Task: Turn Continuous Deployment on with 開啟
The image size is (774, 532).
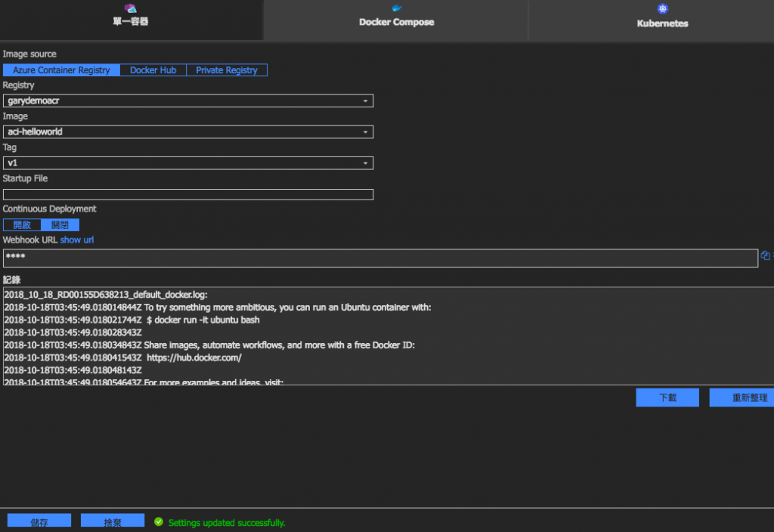Action: pyautogui.click(x=22, y=225)
